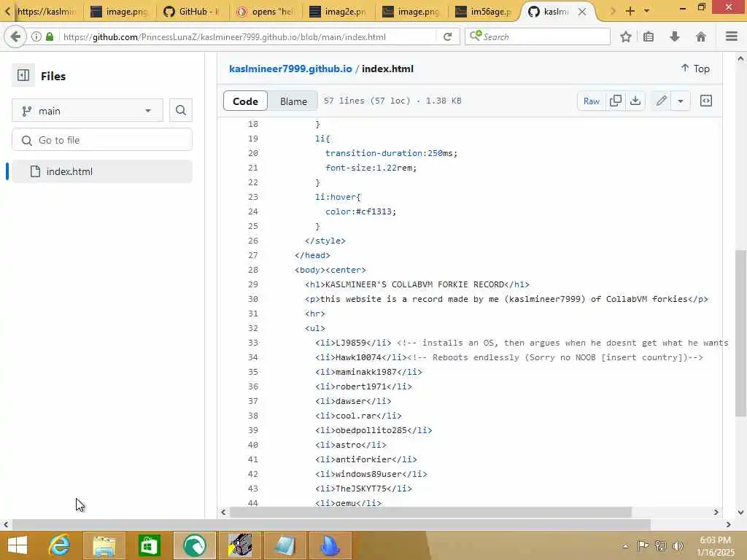This screenshot has width=747, height=560.
Task: Click the browser back arrow button
Action: [15, 36]
